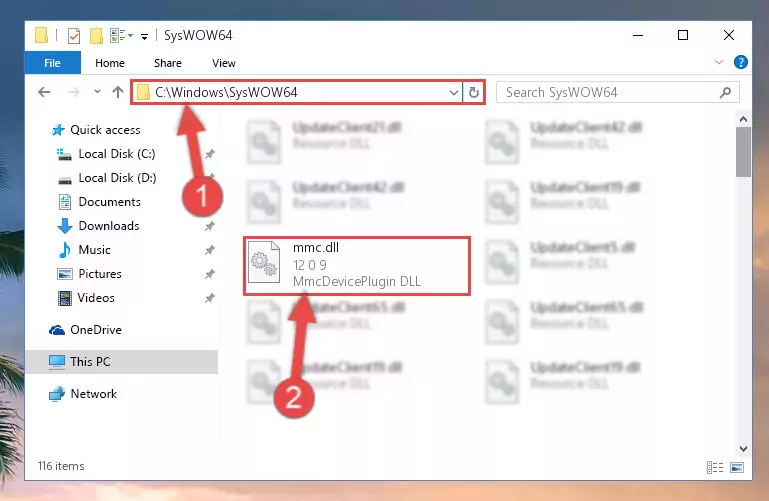The width and height of the screenshot is (769, 501).
Task: Open the Customize Quick Access Toolbar dropdown
Action: (x=144, y=36)
